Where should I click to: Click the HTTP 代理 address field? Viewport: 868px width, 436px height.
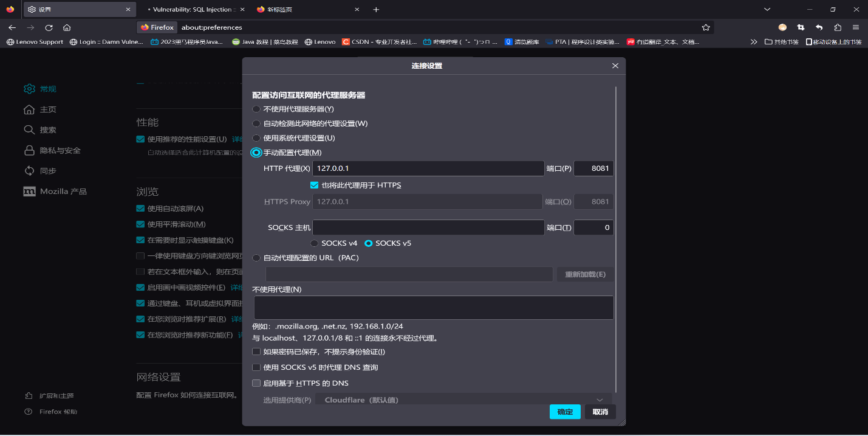(x=428, y=168)
